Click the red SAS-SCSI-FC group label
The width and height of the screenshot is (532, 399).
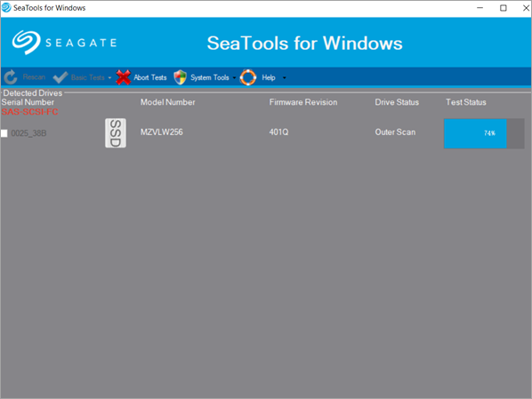point(29,112)
